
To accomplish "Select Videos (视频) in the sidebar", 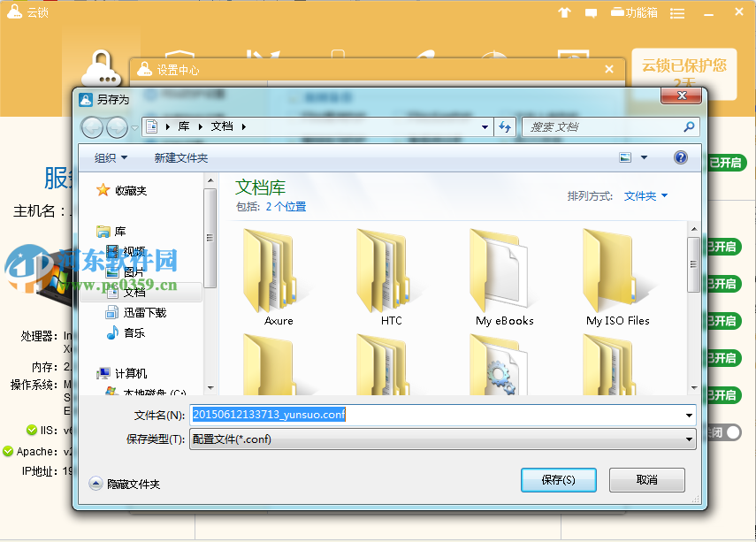I will click(x=126, y=251).
